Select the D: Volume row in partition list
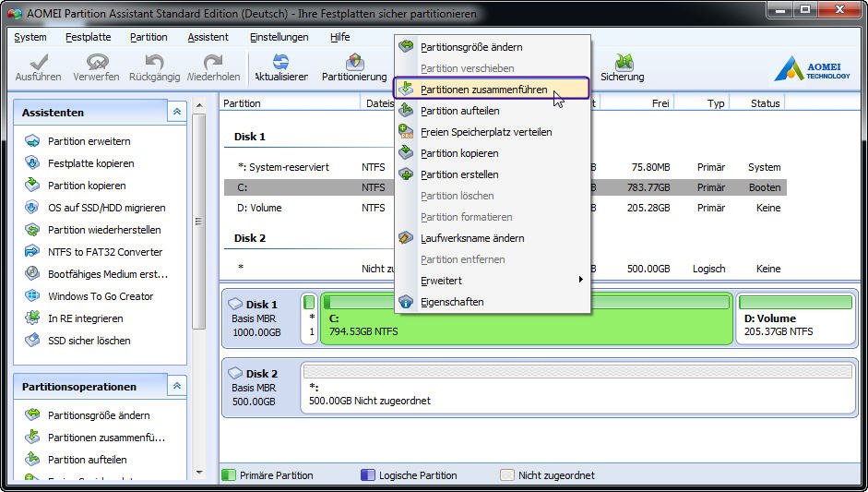868x492 pixels. coord(505,208)
